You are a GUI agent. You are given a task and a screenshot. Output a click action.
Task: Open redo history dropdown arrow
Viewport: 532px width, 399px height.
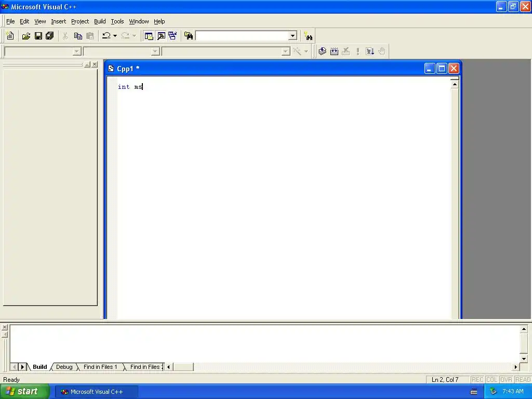point(134,36)
